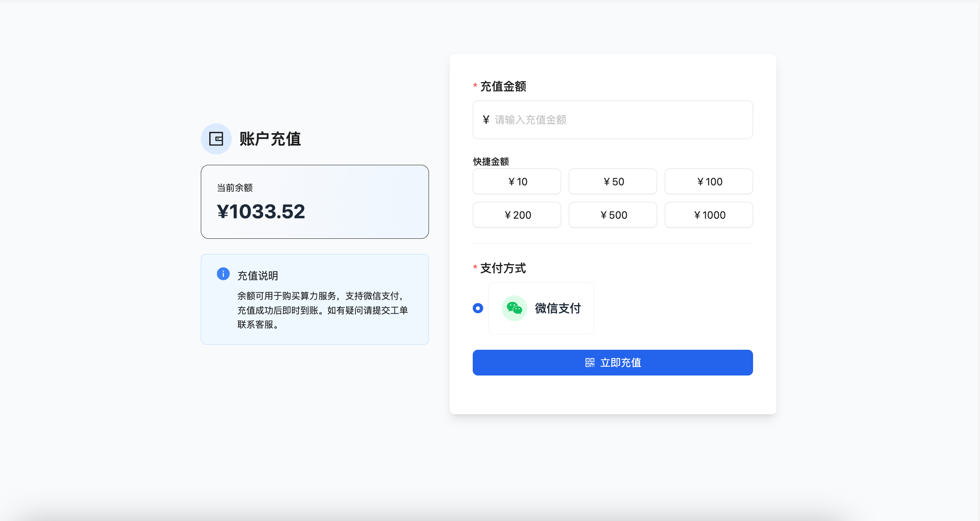Click the wallet icon beside 账户充值
The height and width of the screenshot is (521, 980).
[216, 139]
